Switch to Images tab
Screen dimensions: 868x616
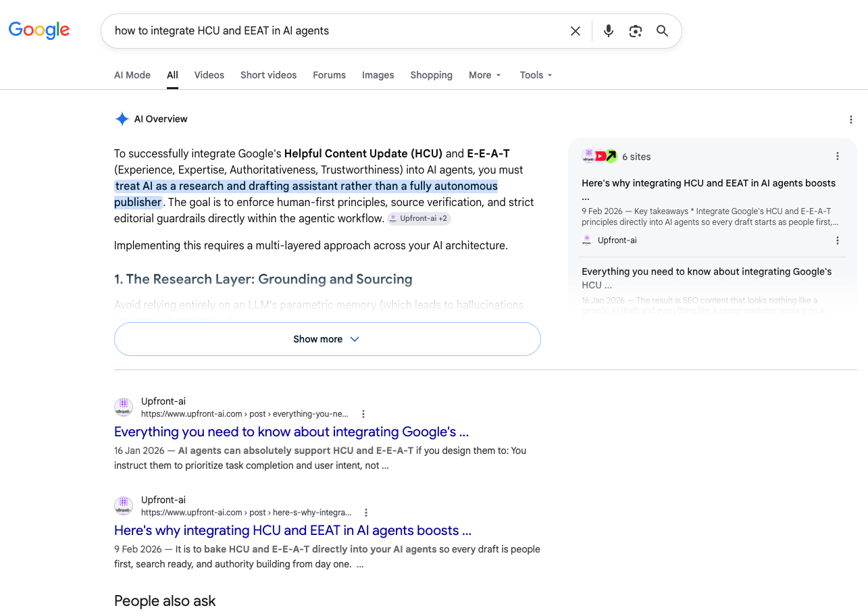coord(378,75)
